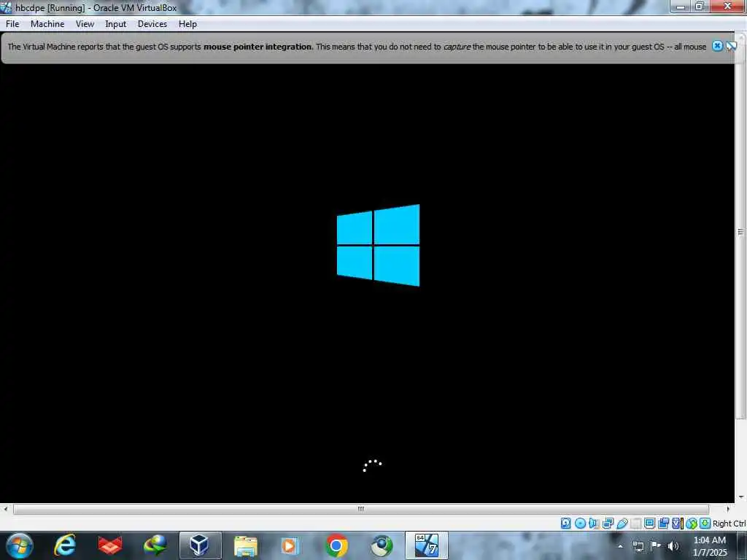
Task: Click the hard disk activity status icon
Action: click(565, 524)
